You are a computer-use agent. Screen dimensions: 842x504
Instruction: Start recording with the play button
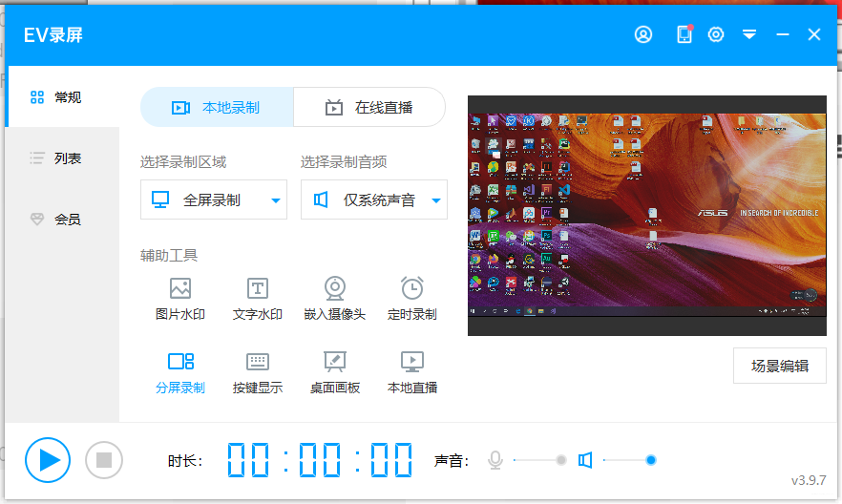point(48,460)
